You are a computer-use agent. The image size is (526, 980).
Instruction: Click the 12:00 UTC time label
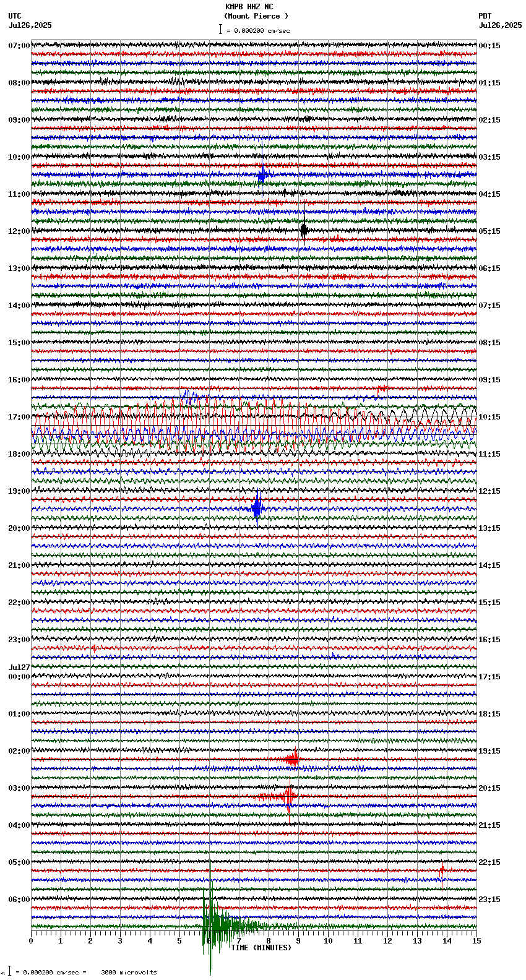19,231
